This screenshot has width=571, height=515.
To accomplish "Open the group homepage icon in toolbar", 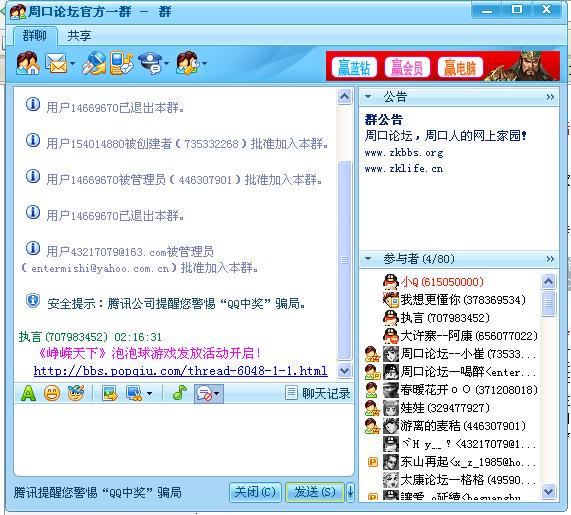I will tap(28, 63).
